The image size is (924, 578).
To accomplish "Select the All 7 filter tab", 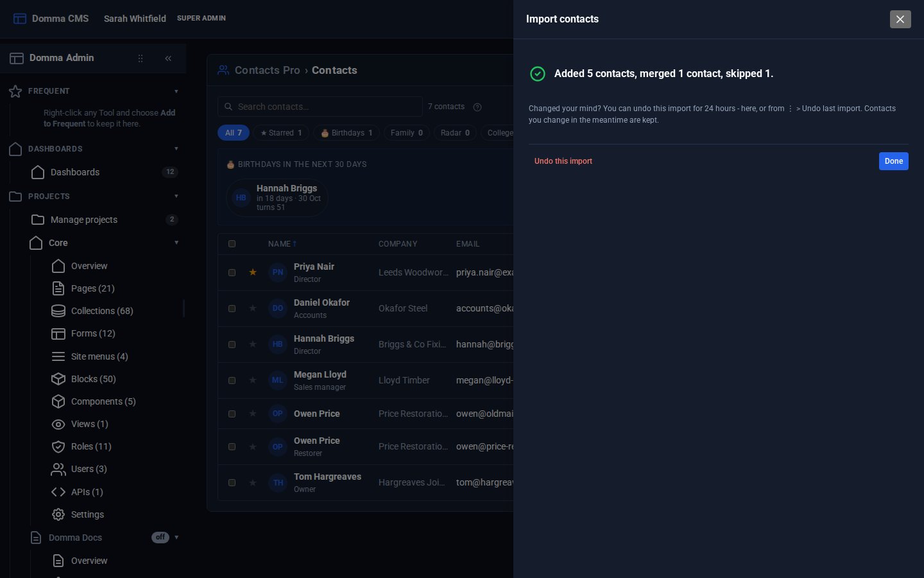I will click(x=234, y=133).
